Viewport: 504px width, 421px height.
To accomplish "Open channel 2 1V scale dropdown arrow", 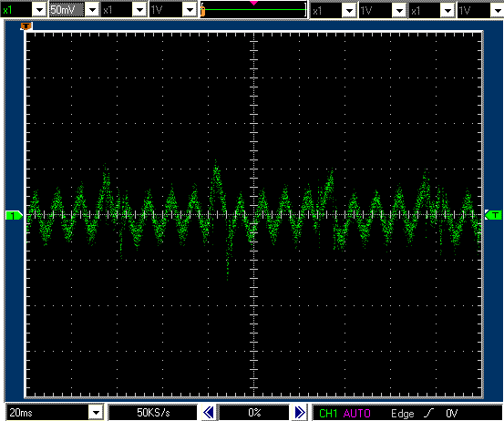I will [190, 10].
